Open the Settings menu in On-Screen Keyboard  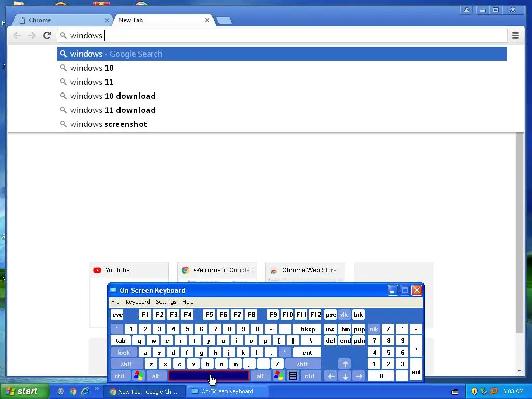[166, 302]
